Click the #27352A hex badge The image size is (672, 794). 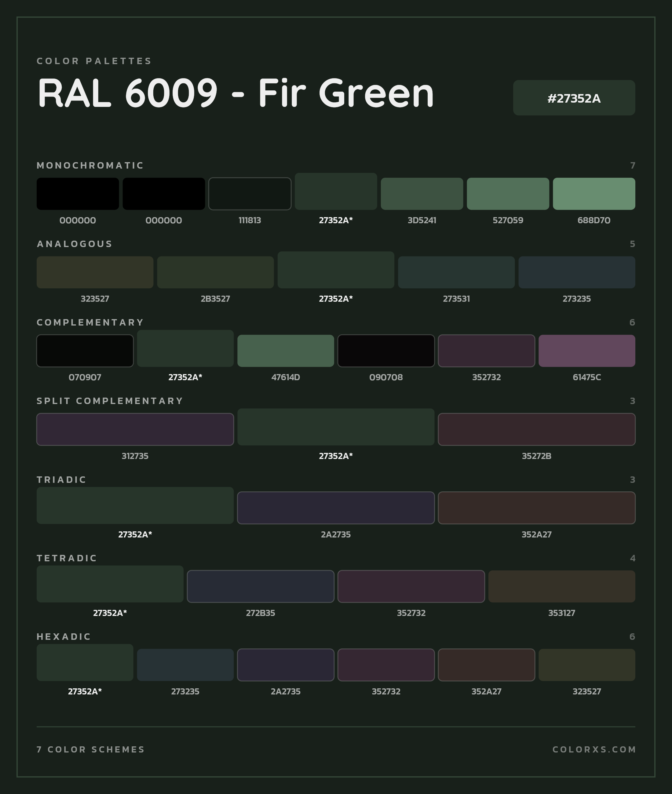click(x=574, y=97)
